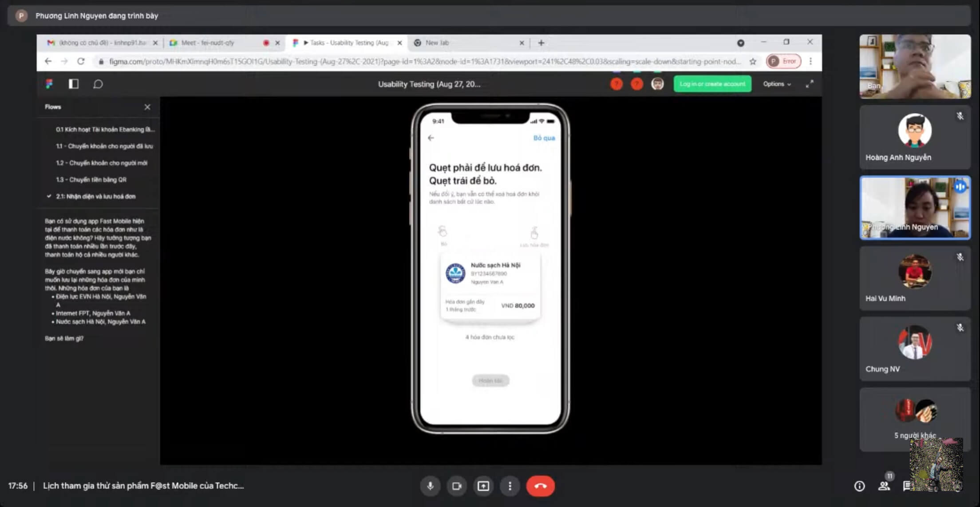Viewport: 980px width, 507px height.
Task: Reload the Figma prototype page
Action: point(81,61)
